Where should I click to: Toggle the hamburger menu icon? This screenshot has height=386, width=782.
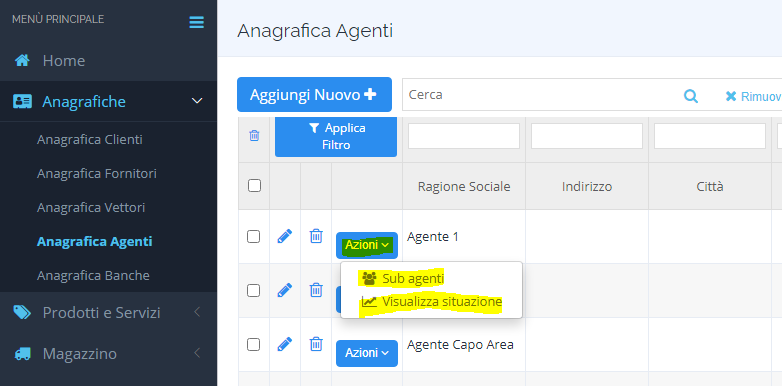196,22
